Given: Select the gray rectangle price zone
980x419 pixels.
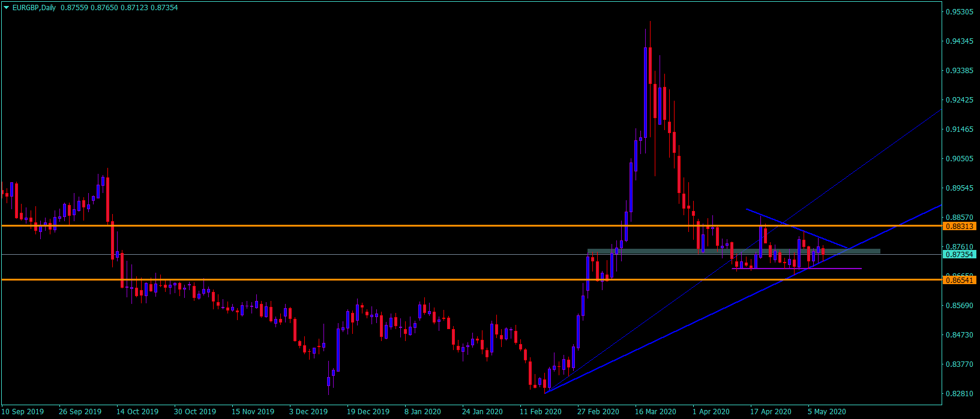Looking at the screenshot, I should click(733, 251).
